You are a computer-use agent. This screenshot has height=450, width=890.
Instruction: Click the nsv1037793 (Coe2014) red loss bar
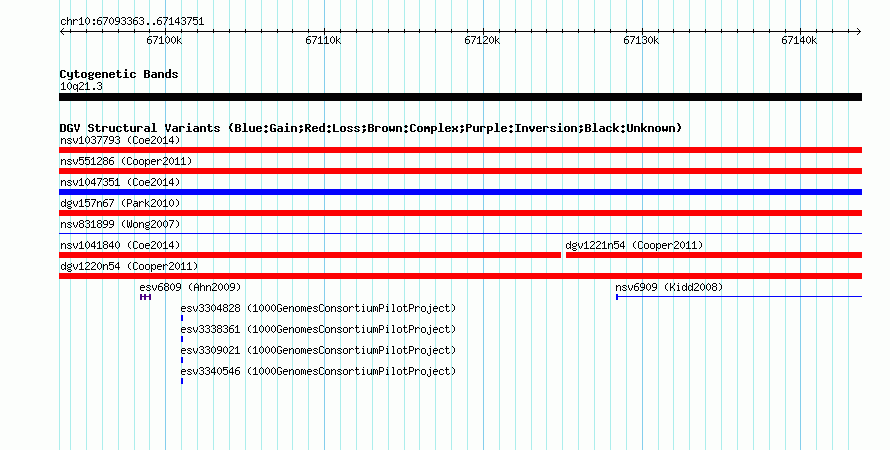460,150
